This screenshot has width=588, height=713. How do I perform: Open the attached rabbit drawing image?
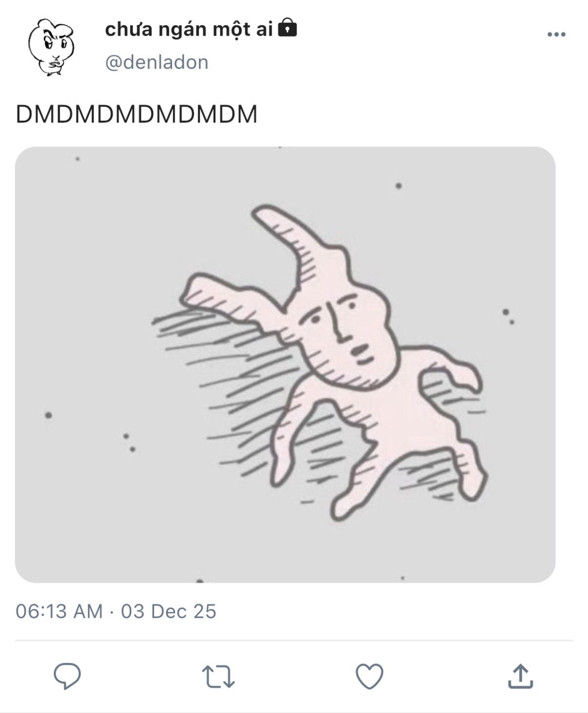[285, 364]
